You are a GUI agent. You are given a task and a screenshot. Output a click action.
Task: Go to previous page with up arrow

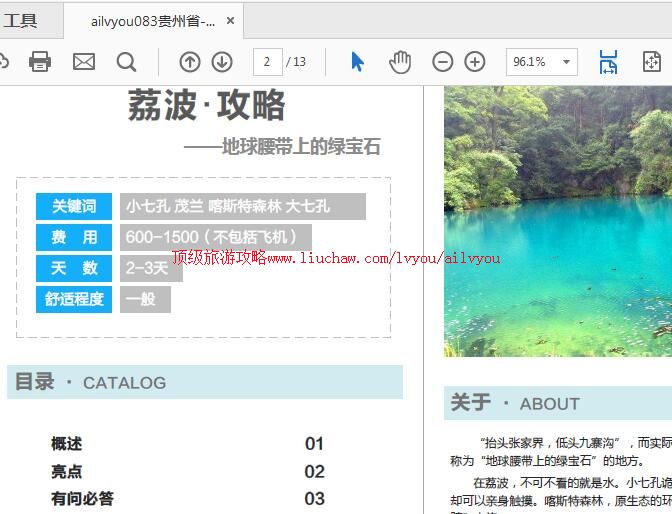coord(190,62)
